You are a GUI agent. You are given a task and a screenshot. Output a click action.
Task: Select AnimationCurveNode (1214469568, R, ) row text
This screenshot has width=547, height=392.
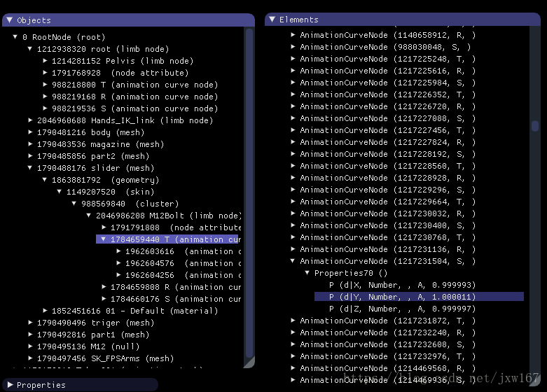[x=387, y=368]
